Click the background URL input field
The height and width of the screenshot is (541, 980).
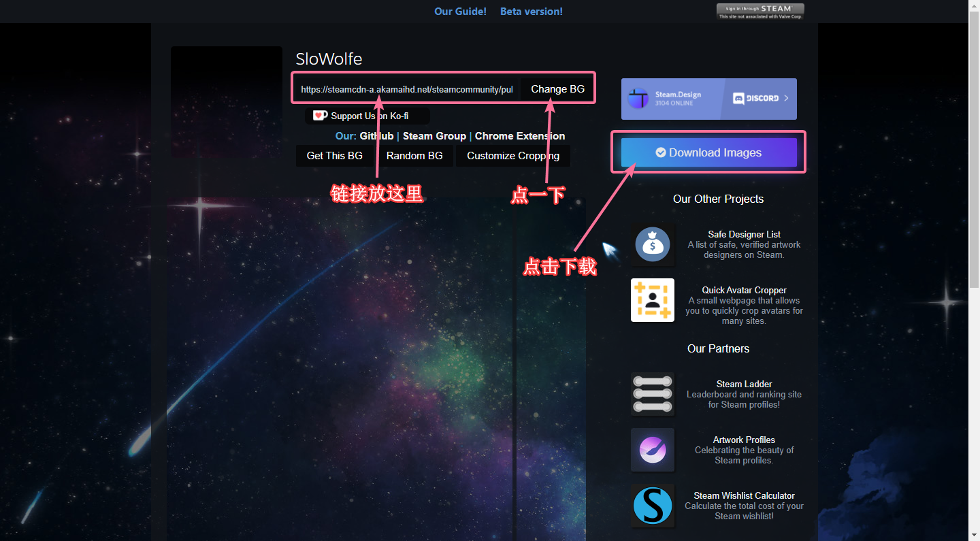pos(406,89)
